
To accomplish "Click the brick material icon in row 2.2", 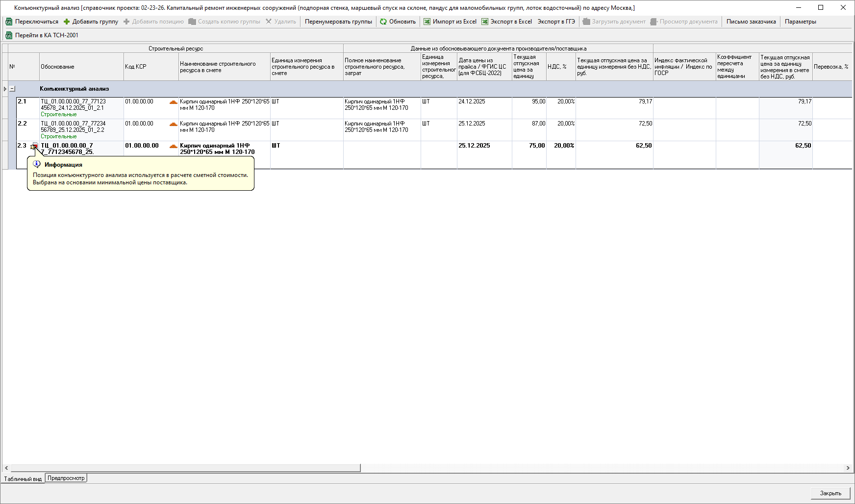I will (173, 124).
